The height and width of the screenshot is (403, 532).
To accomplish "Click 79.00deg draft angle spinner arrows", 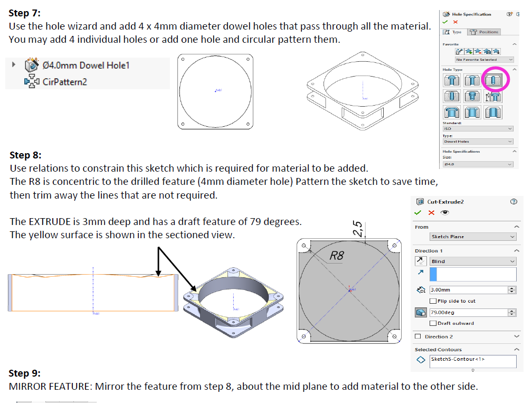I will point(512,312).
